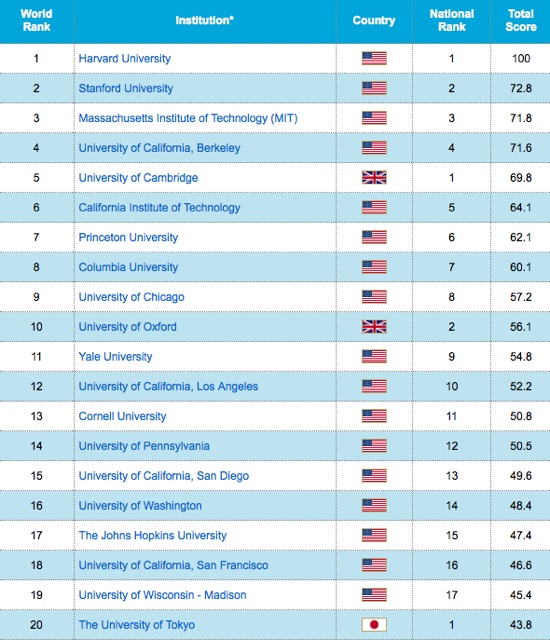Open the Columbia University link
This screenshot has width=550, height=640.
pos(128,267)
